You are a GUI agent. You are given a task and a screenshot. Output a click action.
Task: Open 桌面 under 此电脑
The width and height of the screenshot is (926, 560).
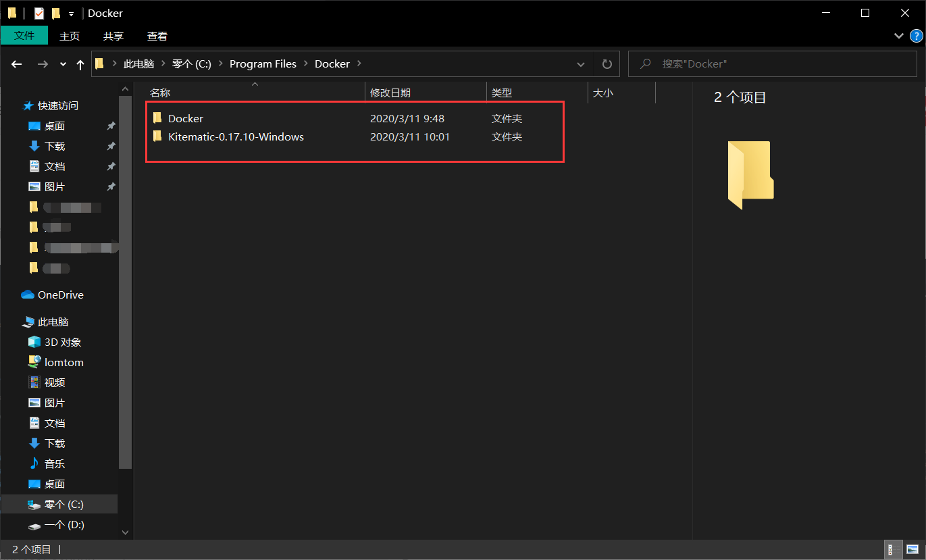tap(54, 484)
